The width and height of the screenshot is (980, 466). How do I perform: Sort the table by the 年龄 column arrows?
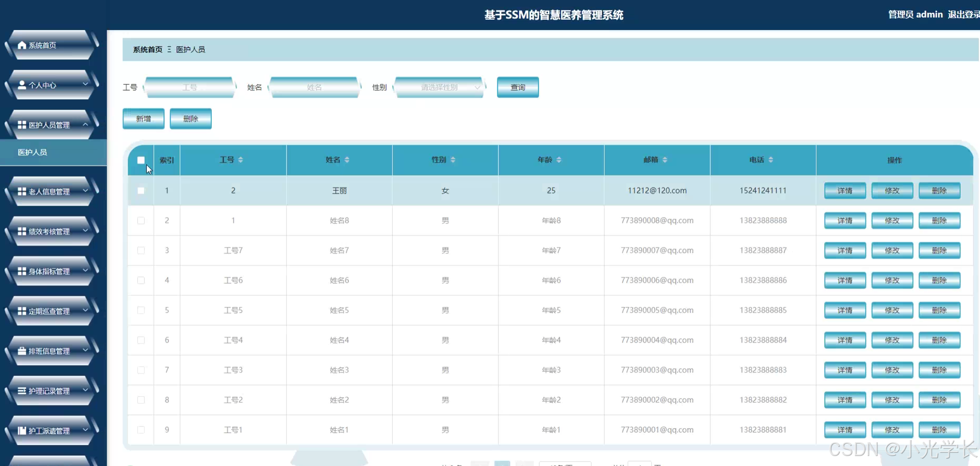(559, 160)
